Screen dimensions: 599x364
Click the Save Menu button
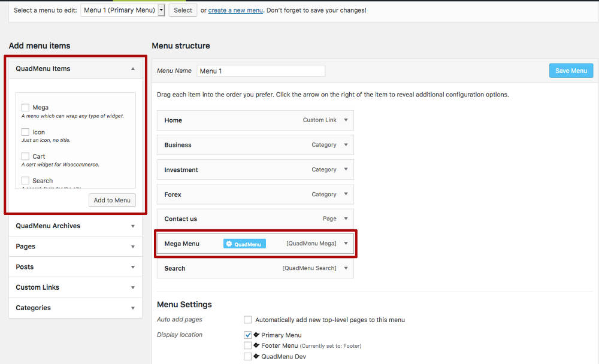pos(571,71)
